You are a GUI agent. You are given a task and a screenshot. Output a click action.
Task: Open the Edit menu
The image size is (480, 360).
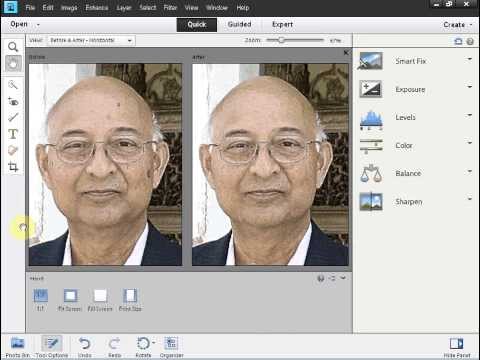pyautogui.click(x=48, y=7)
